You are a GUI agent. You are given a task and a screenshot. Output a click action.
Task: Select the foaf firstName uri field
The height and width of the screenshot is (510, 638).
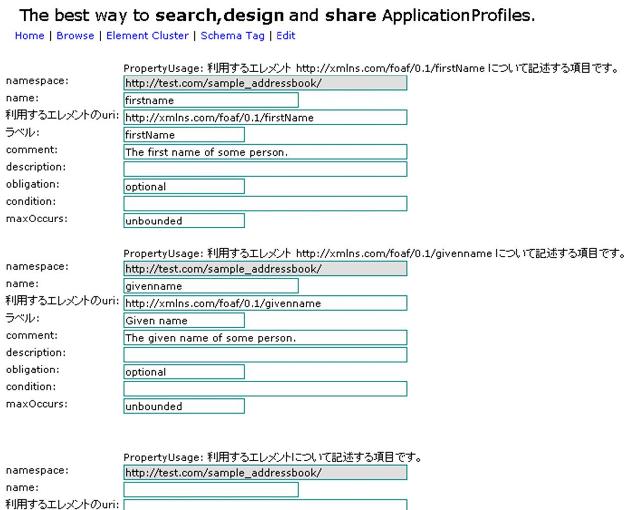pyautogui.click(x=265, y=117)
